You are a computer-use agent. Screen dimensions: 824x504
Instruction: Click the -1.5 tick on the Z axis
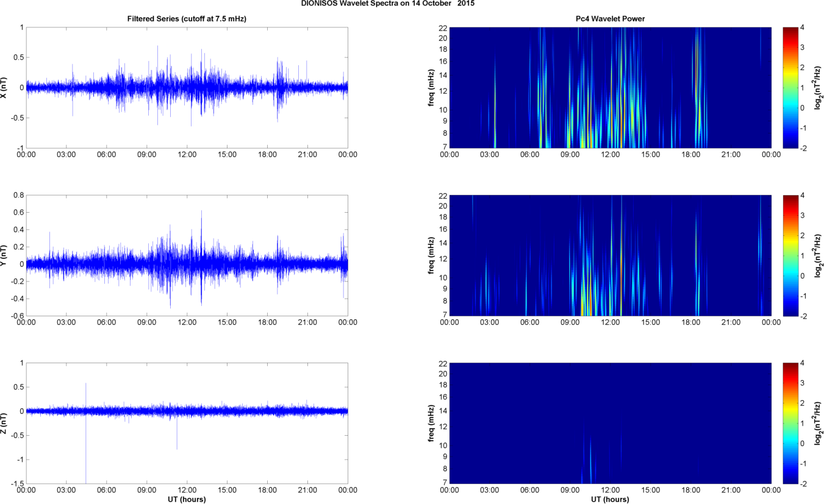click(x=17, y=483)
